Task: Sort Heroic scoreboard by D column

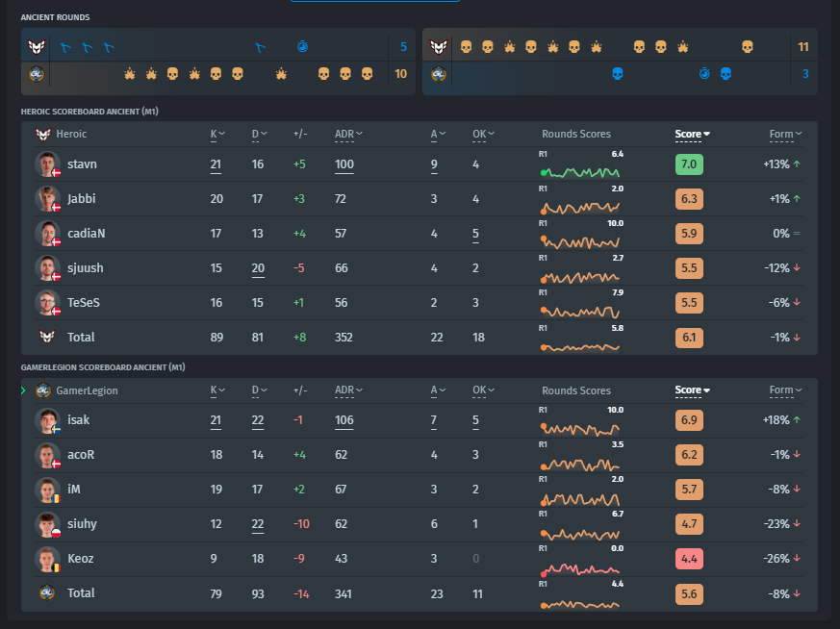Action: (x=259, y=135)
